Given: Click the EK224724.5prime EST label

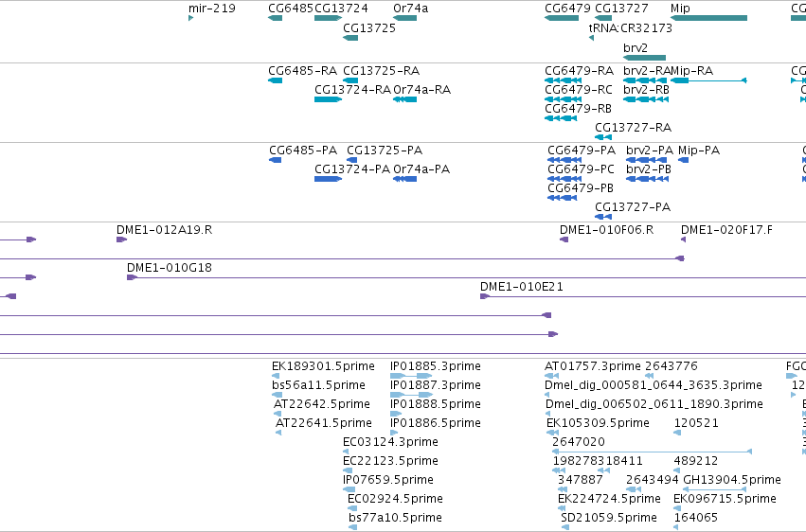Looking at the screenshot, I should (609, 499).
